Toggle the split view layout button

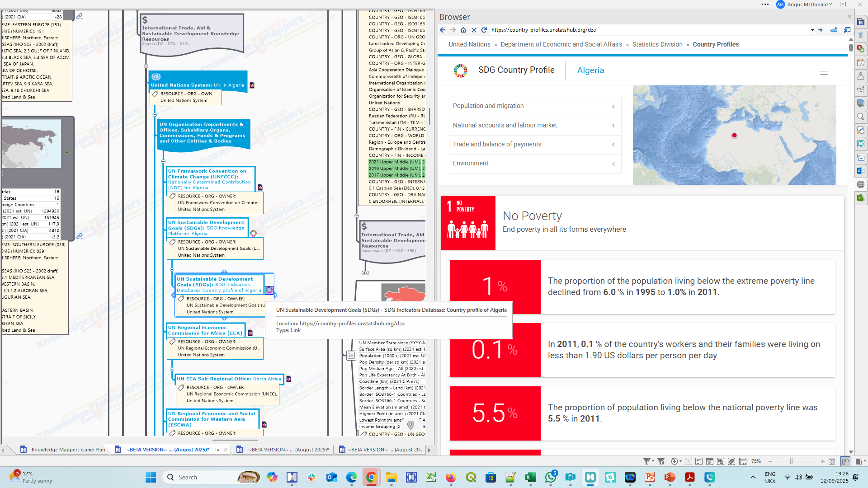click(x=845, y=461)
